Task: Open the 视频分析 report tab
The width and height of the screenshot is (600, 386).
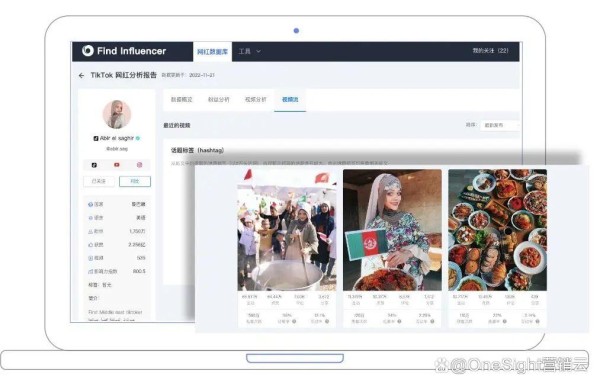Action: 256,99
